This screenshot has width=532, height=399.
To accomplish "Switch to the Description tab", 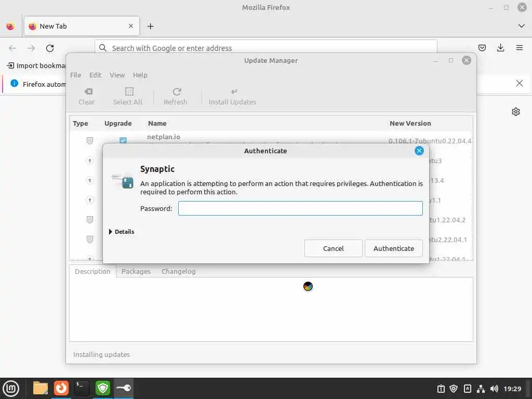I will click(92, 271).
